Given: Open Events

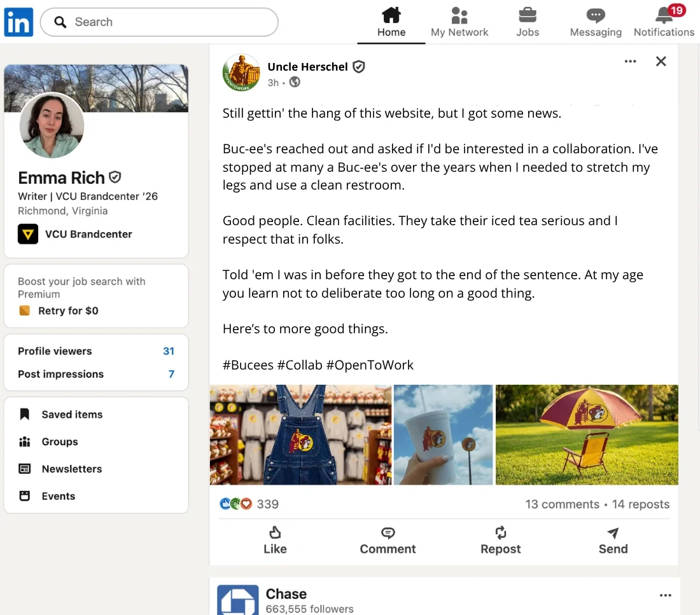Looking at the screenshot, I should click(x=59, y=496).
